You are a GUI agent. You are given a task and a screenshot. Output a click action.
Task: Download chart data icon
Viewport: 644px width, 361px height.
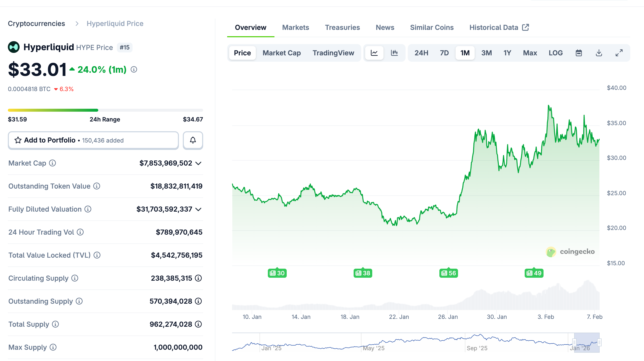pyautogui.click(x=599, y=53)
